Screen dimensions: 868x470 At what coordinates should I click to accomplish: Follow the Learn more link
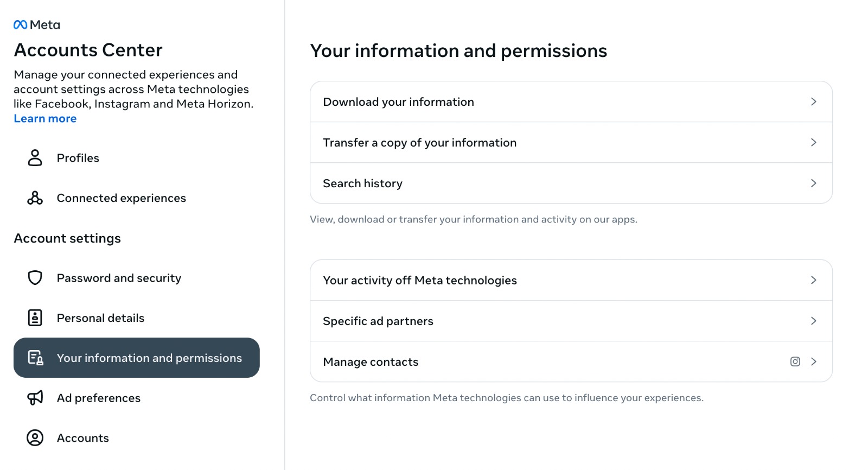tap(45, 118)
